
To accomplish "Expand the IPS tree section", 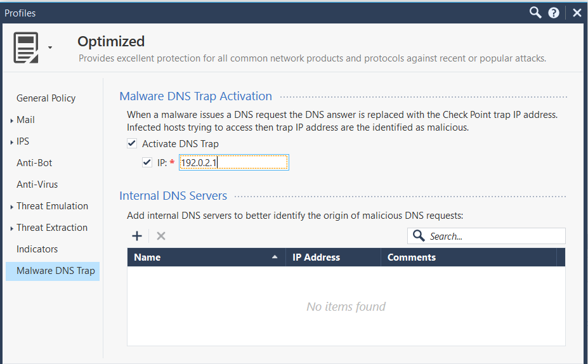I will (12, 142).
